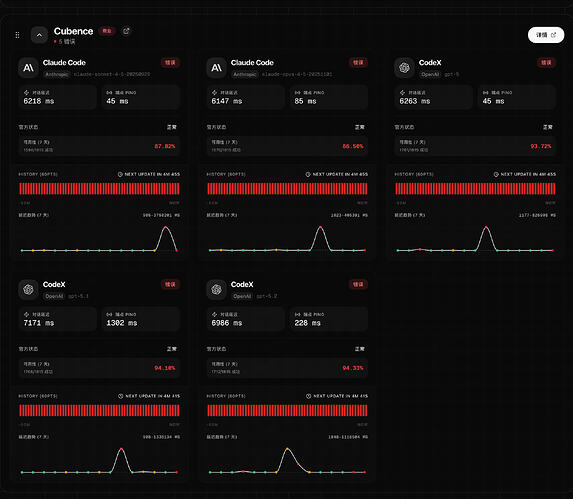Click the next-update clock icon on the gpt-5.2 card
This screenshot has height=499, width=573.
[308, 396]
